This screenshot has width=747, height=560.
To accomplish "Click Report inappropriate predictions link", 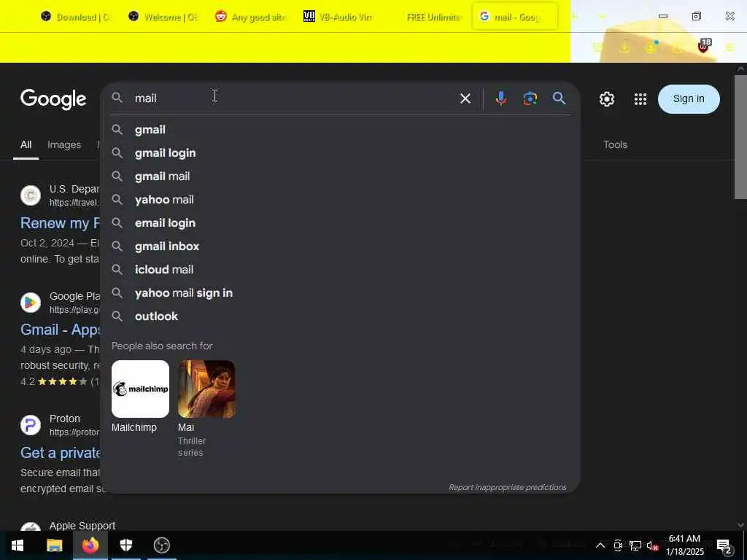I will click(508, 487).
